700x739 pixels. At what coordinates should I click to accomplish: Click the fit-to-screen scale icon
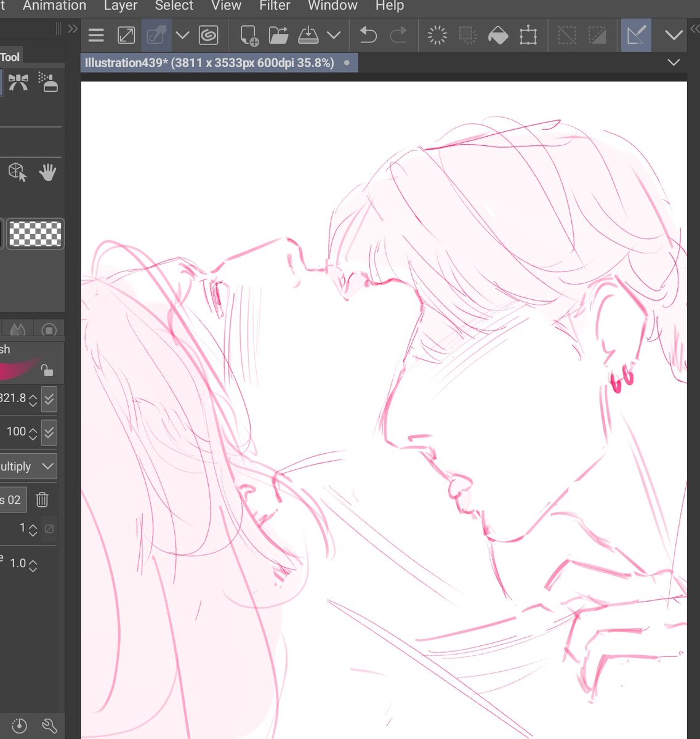126,35
